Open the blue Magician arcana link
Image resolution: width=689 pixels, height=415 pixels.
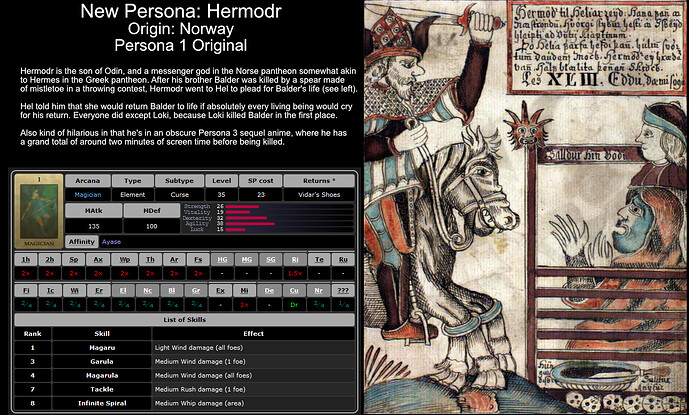point(87,195)
